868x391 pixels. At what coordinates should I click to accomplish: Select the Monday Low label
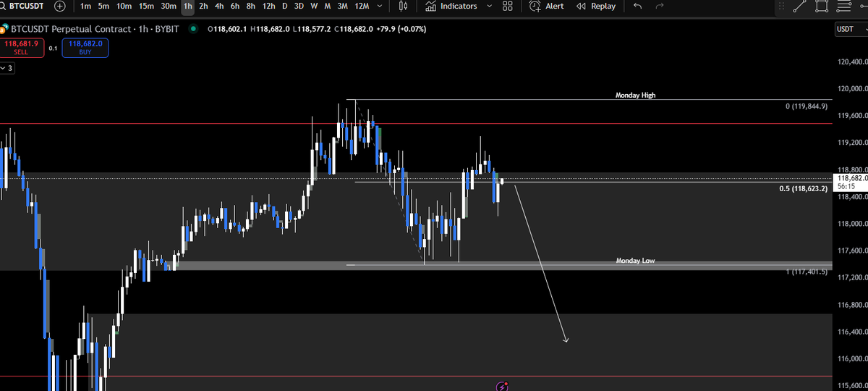(635, 261)
